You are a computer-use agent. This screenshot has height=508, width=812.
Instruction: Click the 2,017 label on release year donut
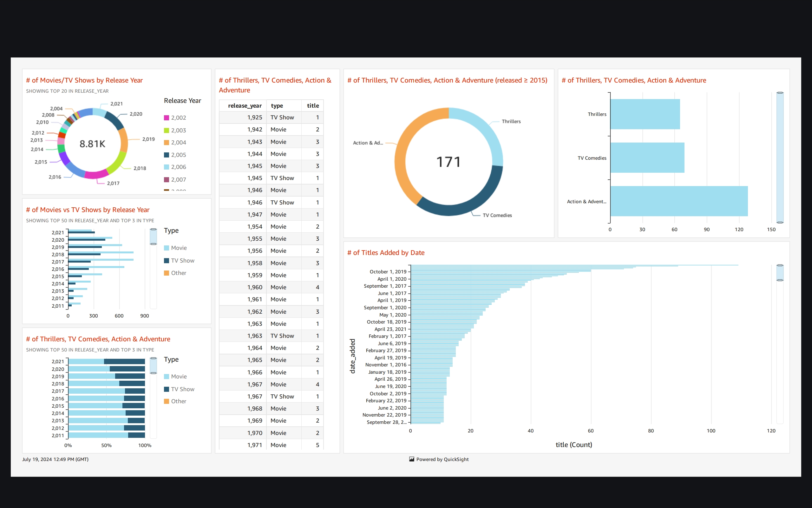pyautogui.click(x=113, y=183)
